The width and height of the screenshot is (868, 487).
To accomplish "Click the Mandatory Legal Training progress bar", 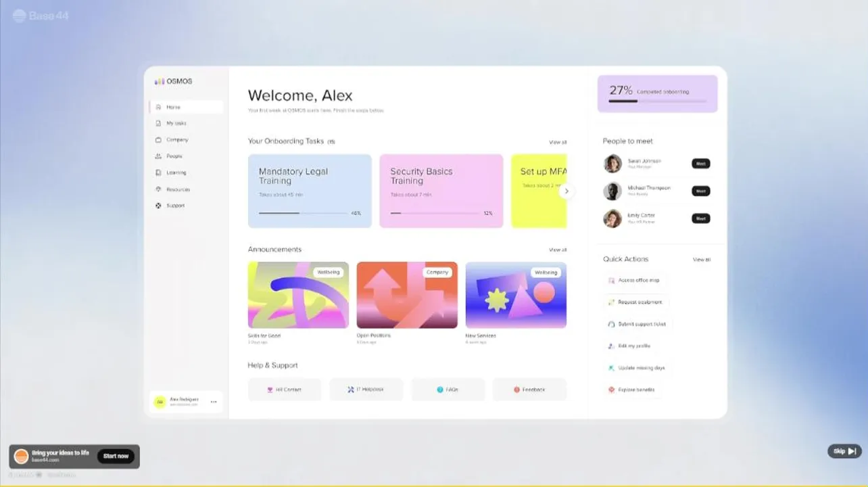I will coord(303,213).
